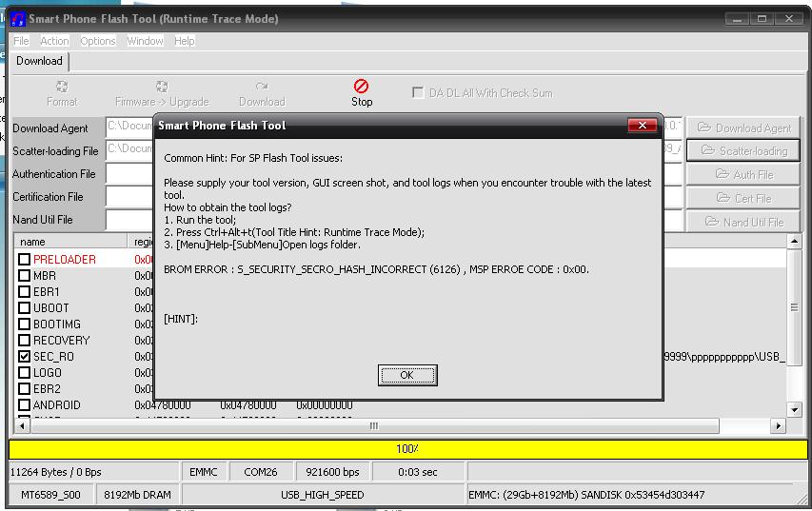812x511 pixels.
Task: Open the Help menu
Action: point(185,41)
